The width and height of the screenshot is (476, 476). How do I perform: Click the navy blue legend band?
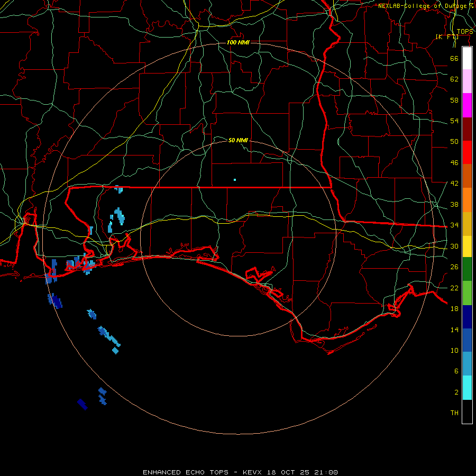pyautogui.click(x=467, y=317)
